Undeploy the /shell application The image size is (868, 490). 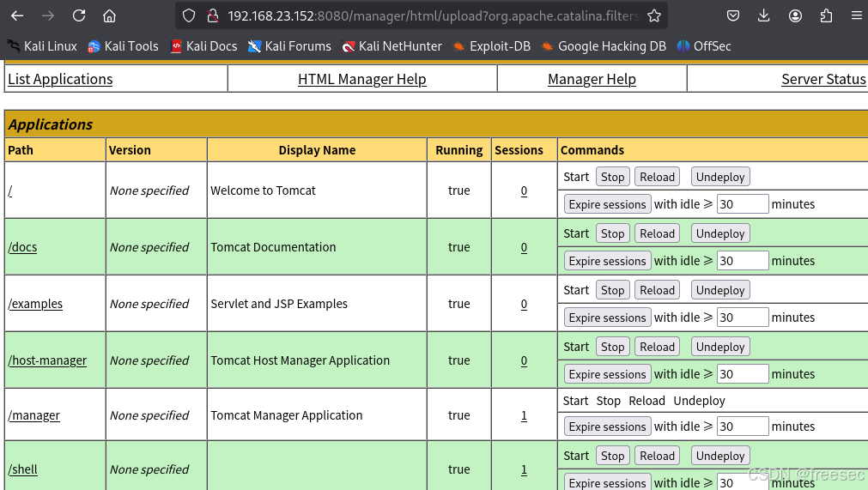point(720,456)
